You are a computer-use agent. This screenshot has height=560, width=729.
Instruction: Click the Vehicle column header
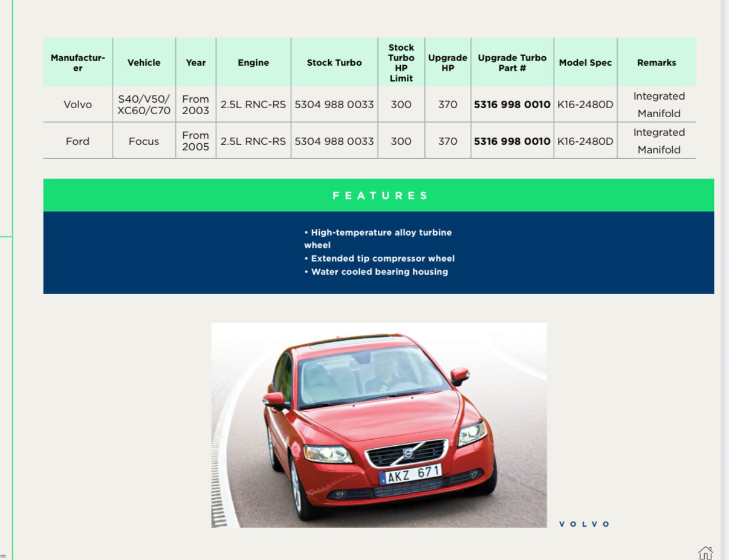pyautogui.click(x=144, y=62)
